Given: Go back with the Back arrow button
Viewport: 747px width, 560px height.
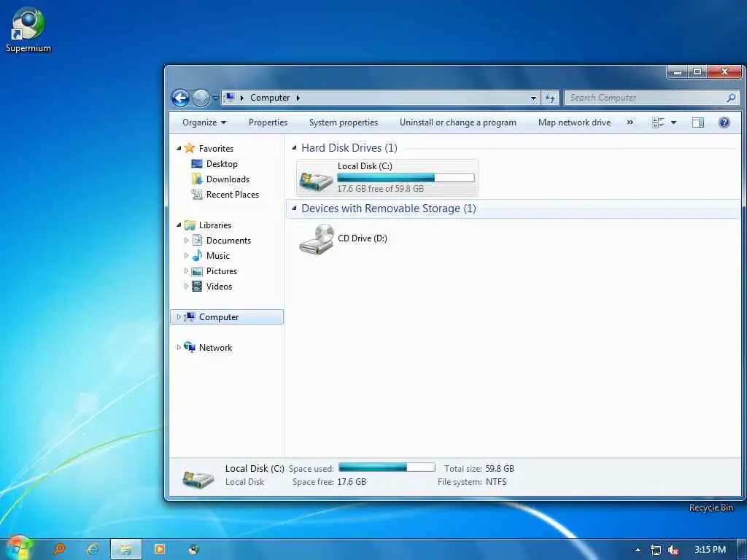Looking at the screenshot, I should (180, 98).
